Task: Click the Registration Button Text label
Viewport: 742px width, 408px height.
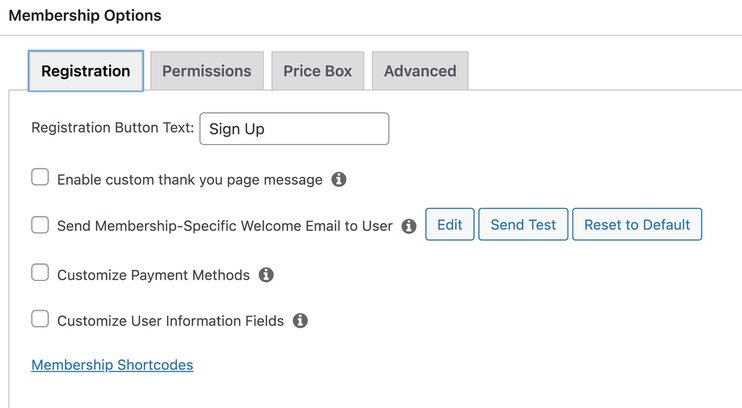Action: click(112, 128)
